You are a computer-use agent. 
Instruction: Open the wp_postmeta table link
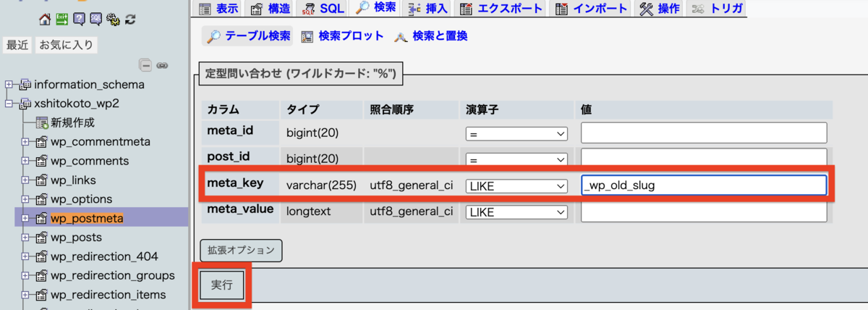click(87, 218)
